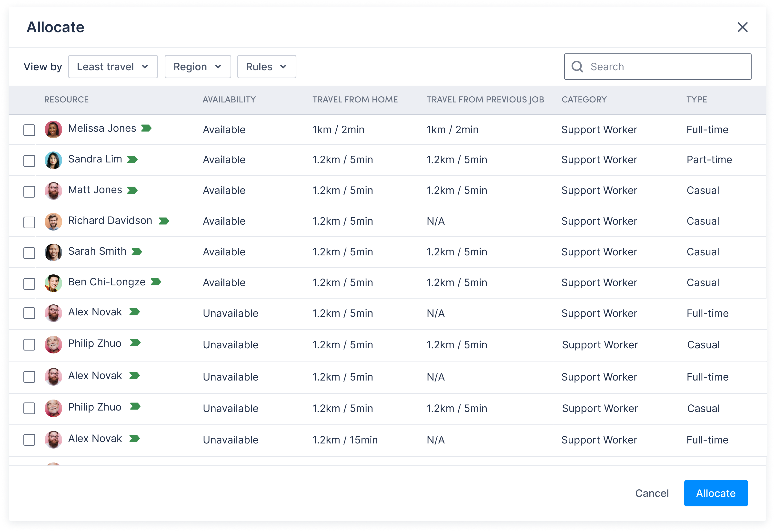
Task: Tick the checkbox next to Alex Novak
Action: [x=29, y=313]
